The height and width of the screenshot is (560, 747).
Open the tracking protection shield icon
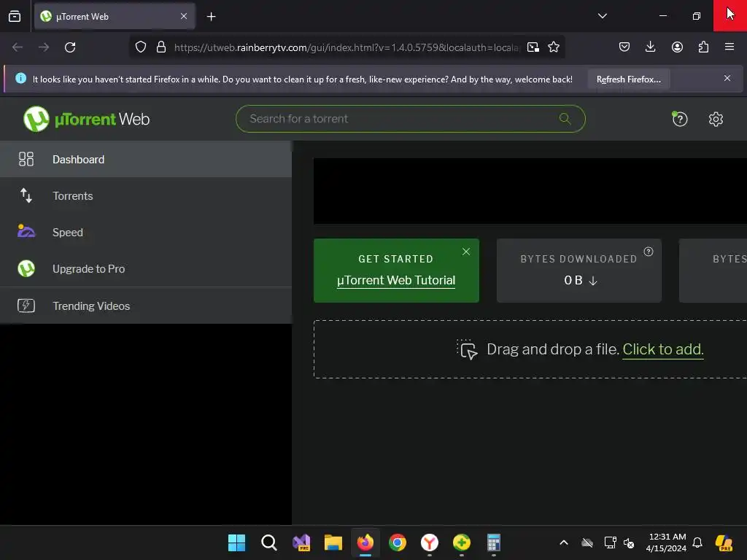pyautogui.click(x=141, y=47)
